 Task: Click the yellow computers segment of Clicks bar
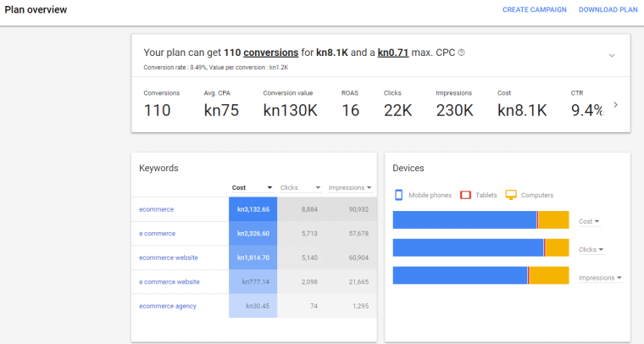[558, 247]
